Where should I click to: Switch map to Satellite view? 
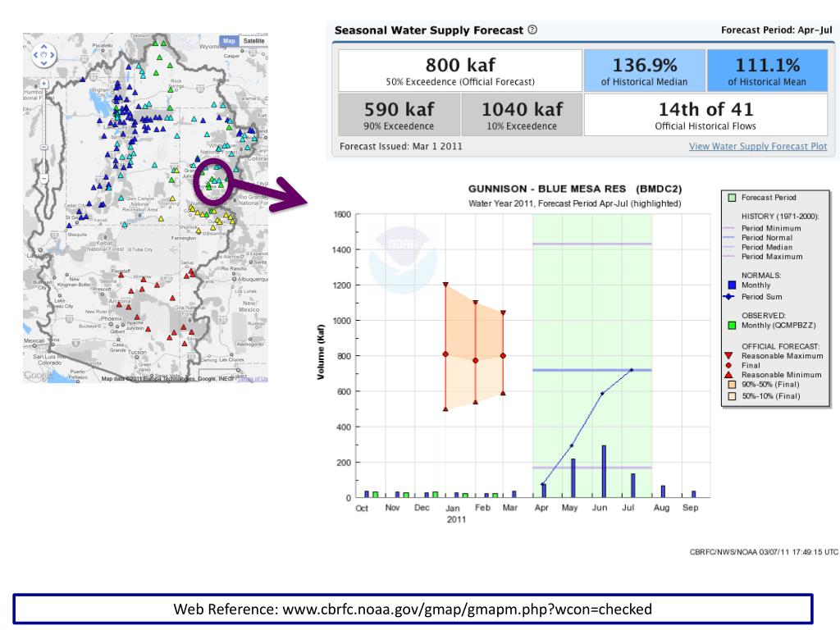[253, 40]
